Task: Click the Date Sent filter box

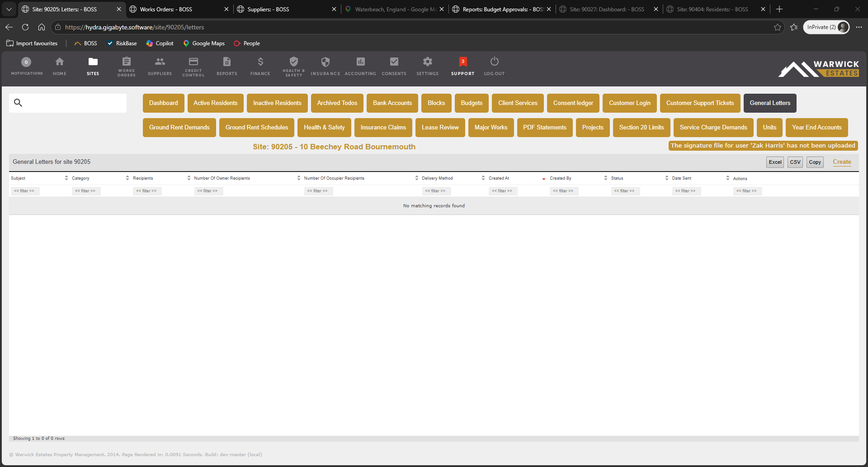Action: (686, 191)
